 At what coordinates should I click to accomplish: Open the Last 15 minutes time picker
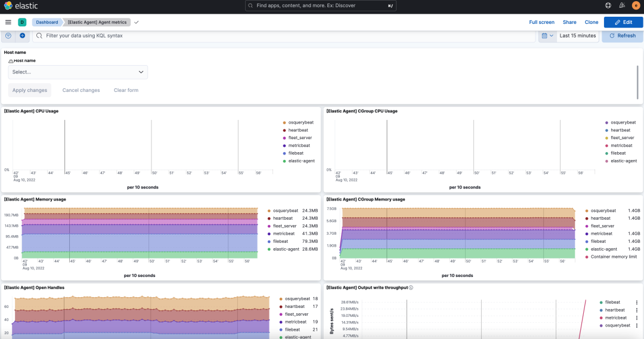pyautogui.click(x=577, y=36)
